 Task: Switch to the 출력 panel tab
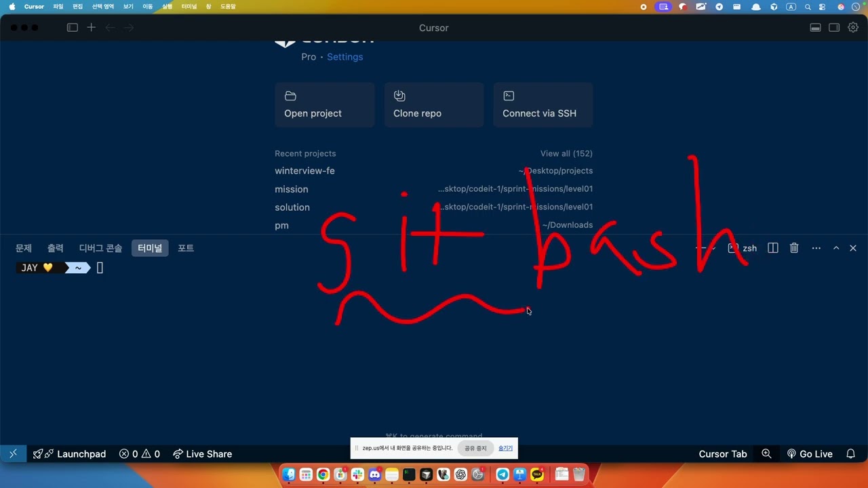[55, 248]
